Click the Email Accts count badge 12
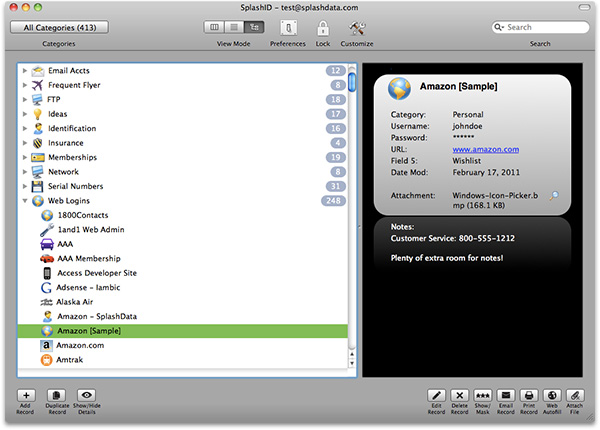Image resolution: width=600 pixels, height=430 pixels. pyautogui.click(x=336, y=71)
